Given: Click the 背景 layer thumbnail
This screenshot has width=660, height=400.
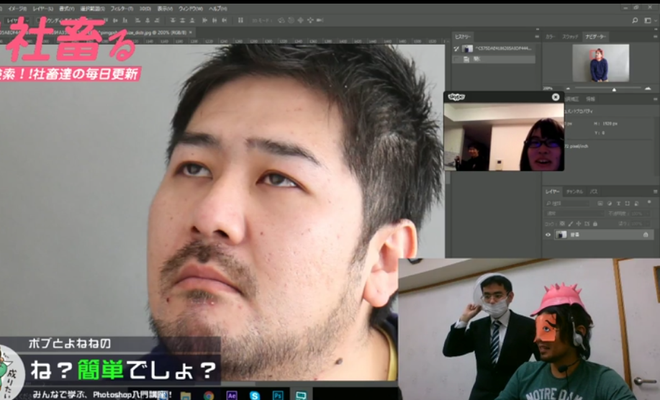Looking at the screenshot, I should [561, 236].
